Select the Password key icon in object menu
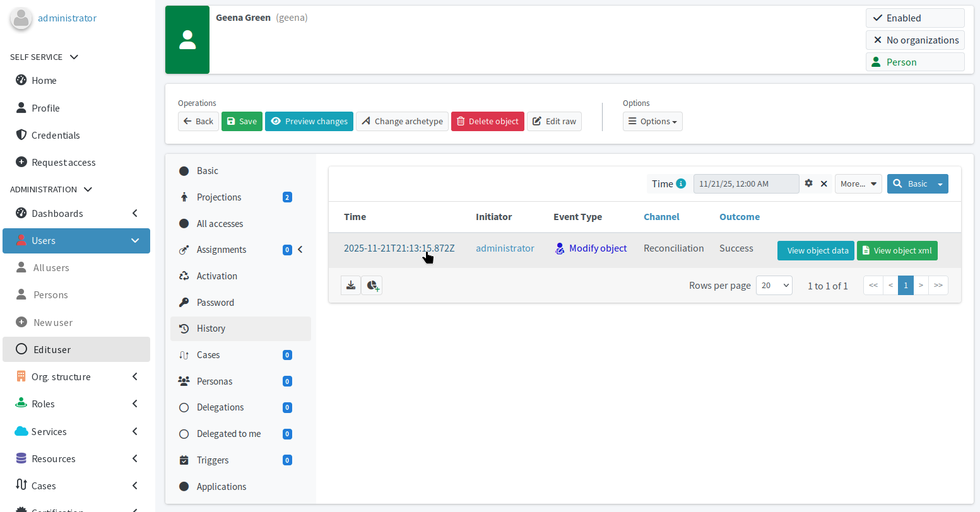Image resolution: width=980 pixels, height=512 pixels. click(x=184, y=302)
